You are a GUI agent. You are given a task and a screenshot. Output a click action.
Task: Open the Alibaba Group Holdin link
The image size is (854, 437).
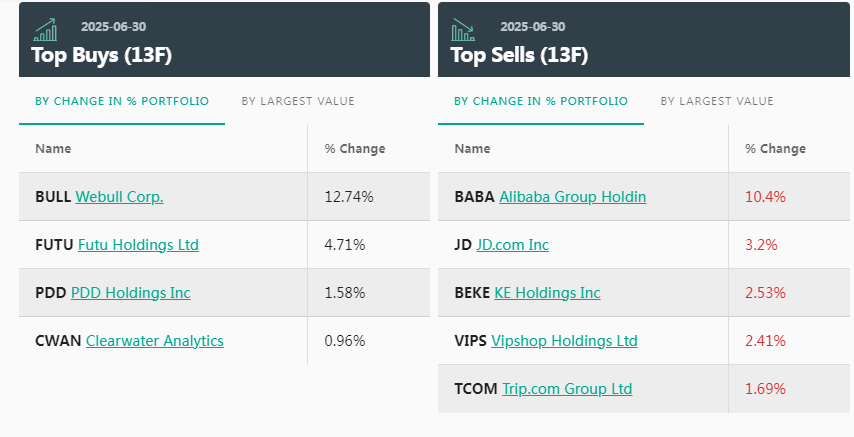[x=572, y=197]
